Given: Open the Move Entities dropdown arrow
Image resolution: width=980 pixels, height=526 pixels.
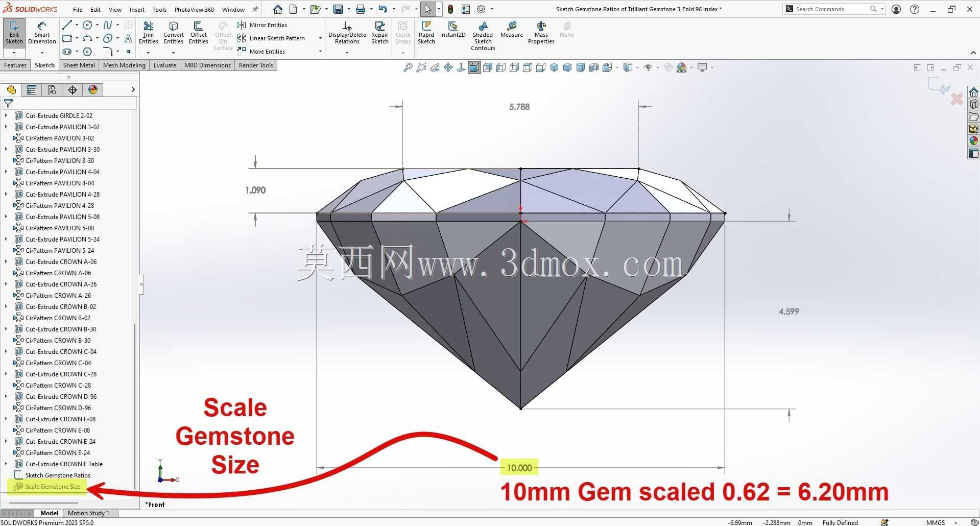Looking at the screenshot, I should (320, 52).
